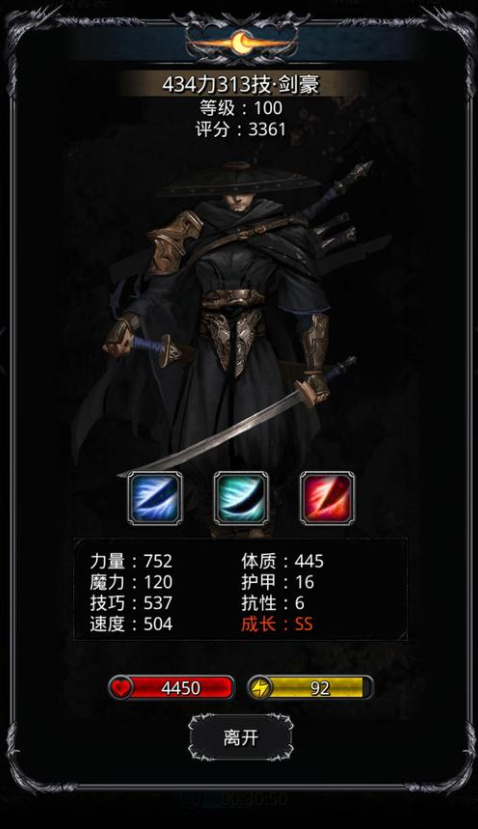Screen dimensions: 478x829
Task: Click the yellow lightning energy icon
Action: click(261, 688)
